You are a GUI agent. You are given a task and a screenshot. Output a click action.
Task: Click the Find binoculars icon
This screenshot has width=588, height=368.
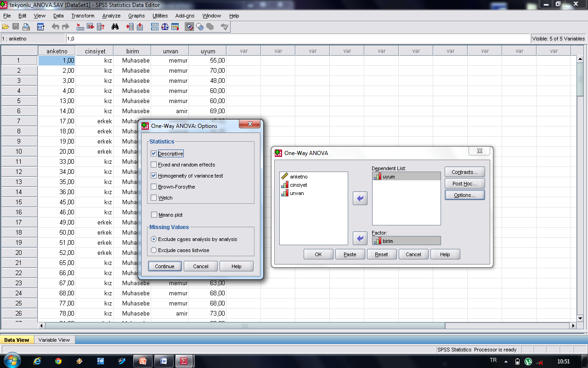[x=115, y=27]
